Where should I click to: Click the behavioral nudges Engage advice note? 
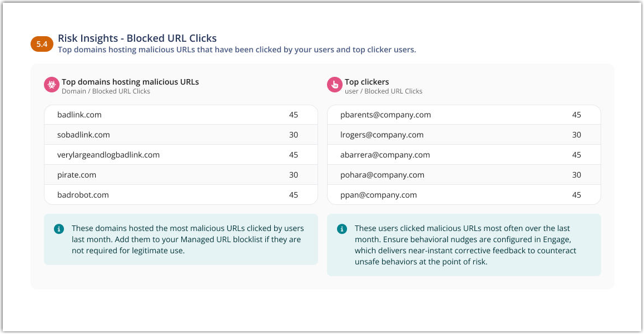[x=465, y=245]
